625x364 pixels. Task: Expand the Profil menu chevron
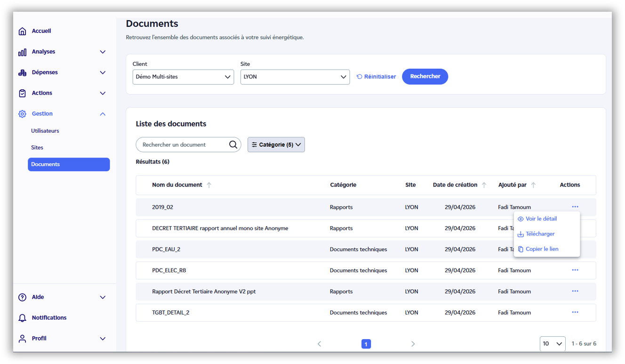[103, 339]
